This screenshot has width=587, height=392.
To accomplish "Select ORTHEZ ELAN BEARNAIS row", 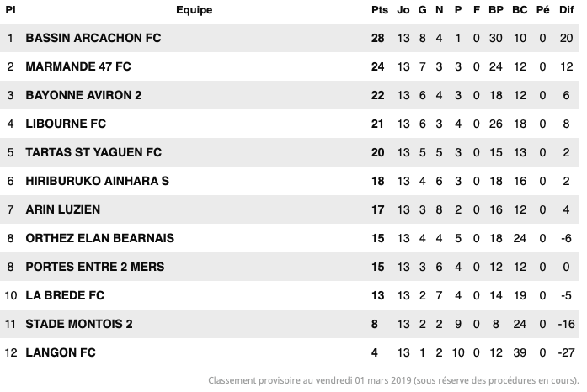I will [x=100, y=238].
